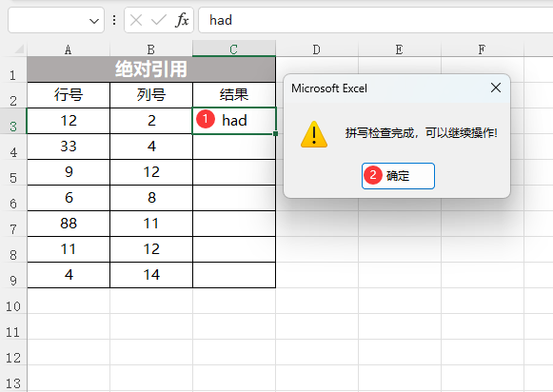
Task: Select column E header
Action: tap(400, 49)
